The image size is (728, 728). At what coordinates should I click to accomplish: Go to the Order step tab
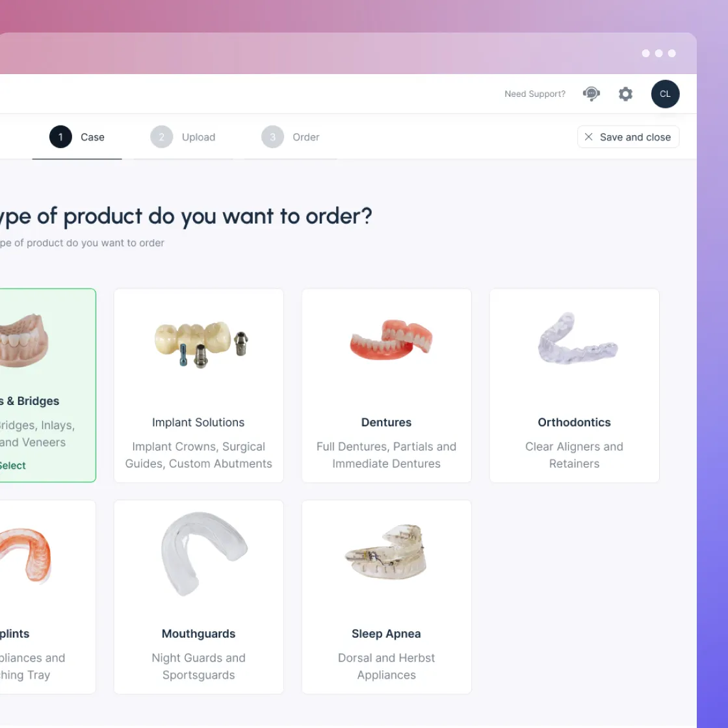tap(291, 137)
